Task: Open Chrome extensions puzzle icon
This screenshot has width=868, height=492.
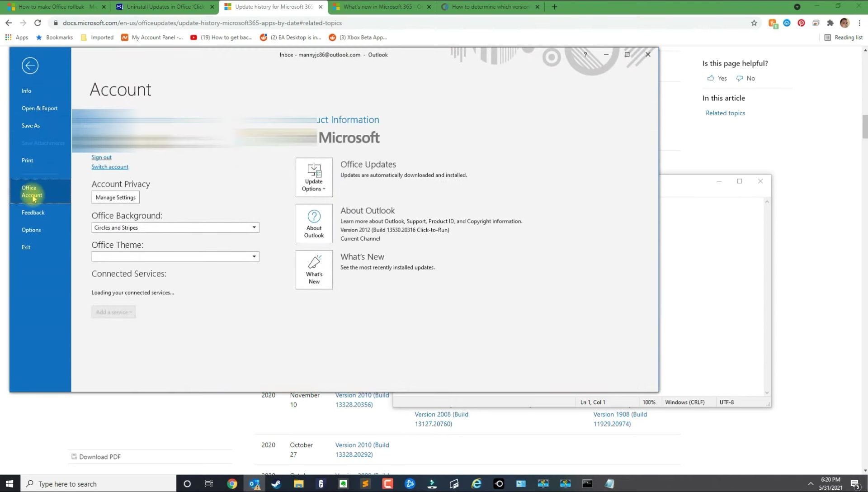Action: point(830,23)
